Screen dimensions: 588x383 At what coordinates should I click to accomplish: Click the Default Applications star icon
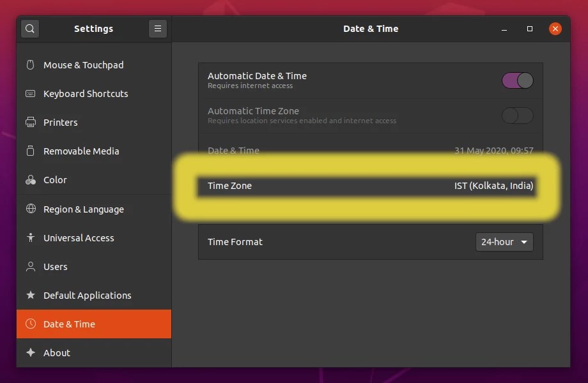click(x=30, y=295)
